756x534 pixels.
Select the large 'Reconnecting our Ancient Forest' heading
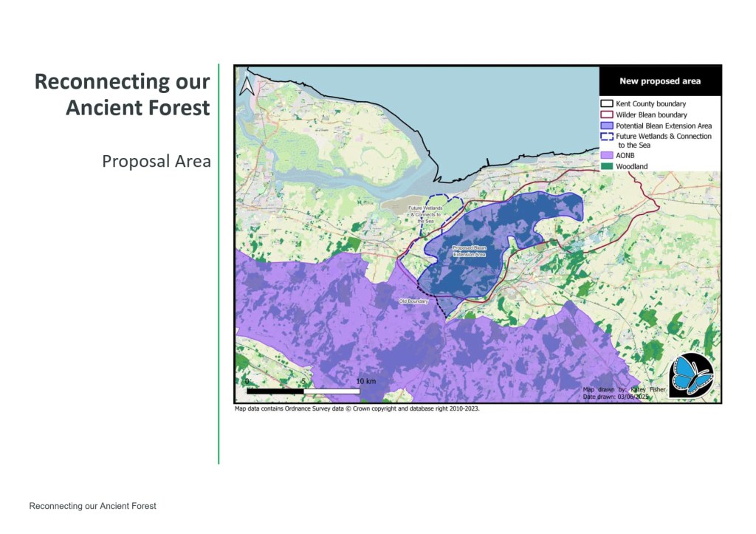coord(123,95)
